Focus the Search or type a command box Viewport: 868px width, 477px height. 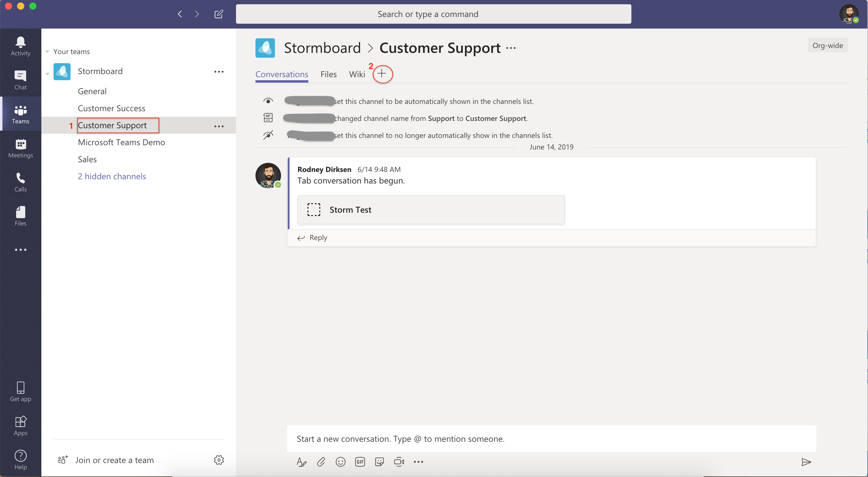(x=433, y=14)
